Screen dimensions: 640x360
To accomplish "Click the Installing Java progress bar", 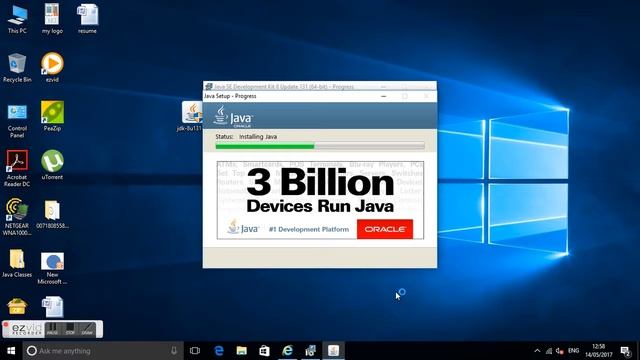I will (x=320, y=146).
